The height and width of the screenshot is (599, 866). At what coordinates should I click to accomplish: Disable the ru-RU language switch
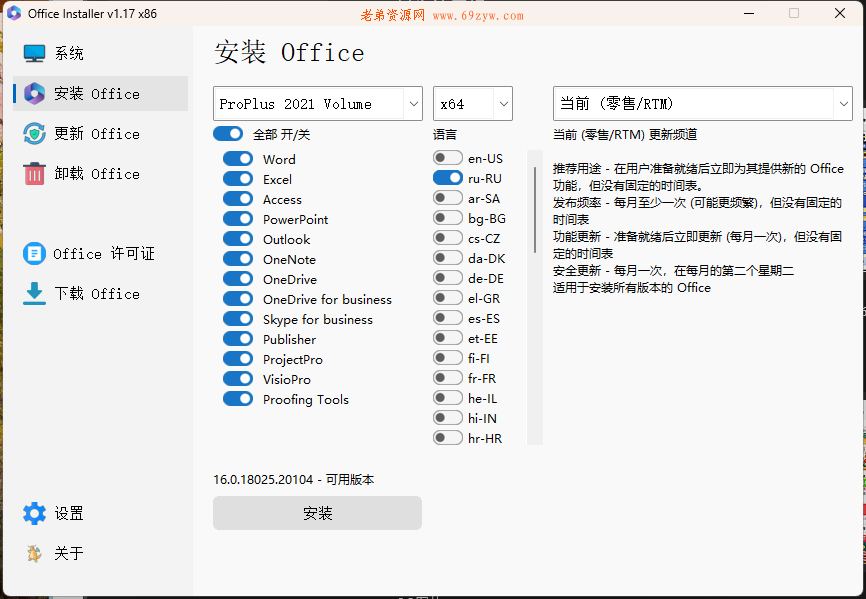click(448, 178)
